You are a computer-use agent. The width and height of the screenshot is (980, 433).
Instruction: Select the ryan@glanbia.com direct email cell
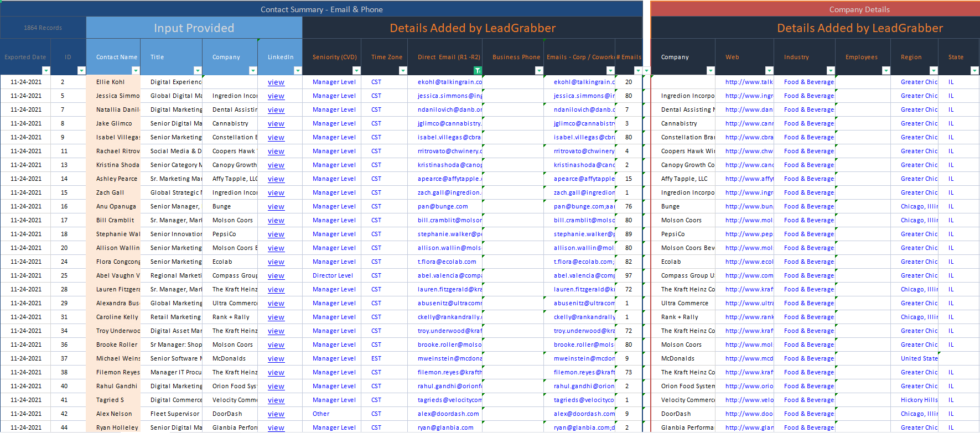tap(445, 427)
